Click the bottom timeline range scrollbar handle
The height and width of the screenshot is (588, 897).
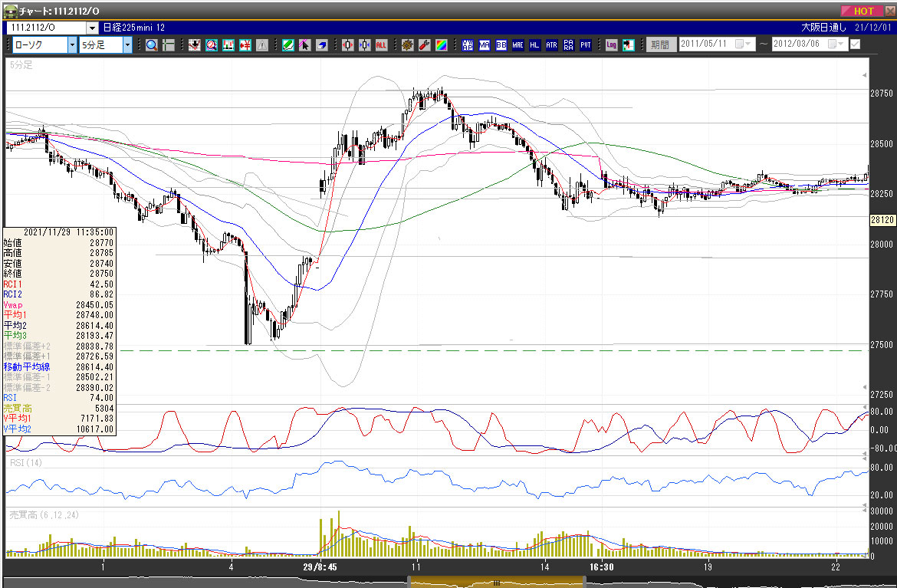tap(497, 583)
